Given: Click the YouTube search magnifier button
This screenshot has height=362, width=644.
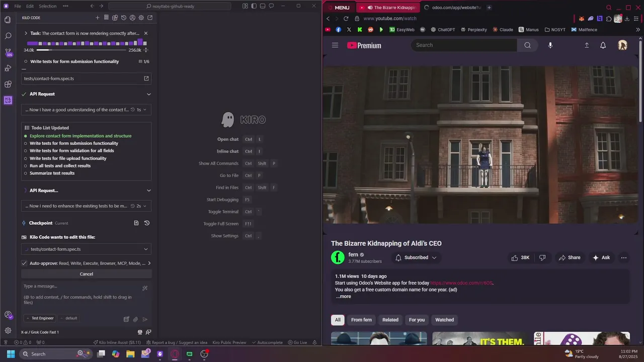Looking at the screenshot, I should [527, 45].
